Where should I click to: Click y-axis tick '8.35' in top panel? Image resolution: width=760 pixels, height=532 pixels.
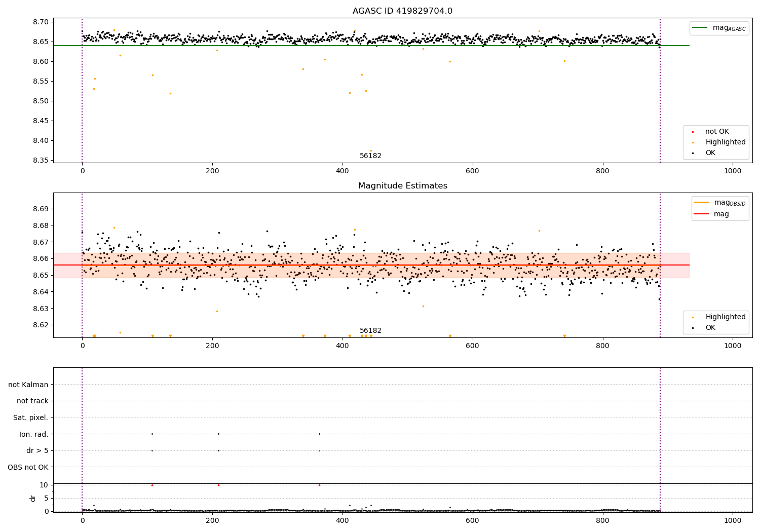42,161
